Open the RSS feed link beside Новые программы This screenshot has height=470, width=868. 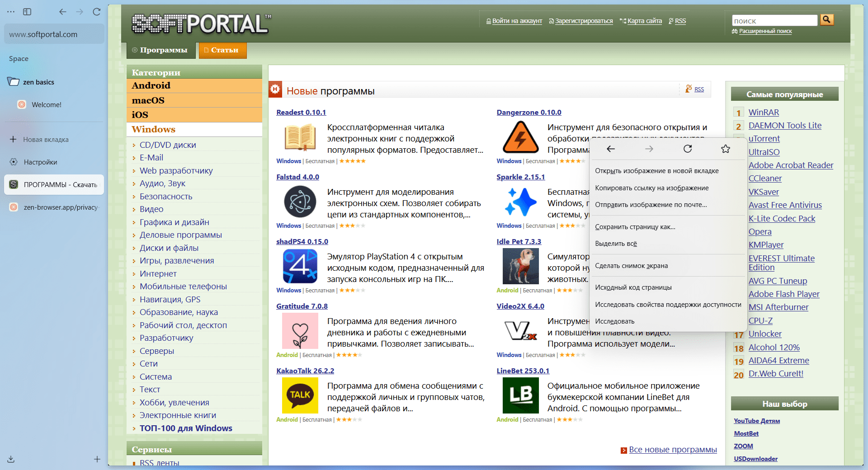tap(699, 89)
